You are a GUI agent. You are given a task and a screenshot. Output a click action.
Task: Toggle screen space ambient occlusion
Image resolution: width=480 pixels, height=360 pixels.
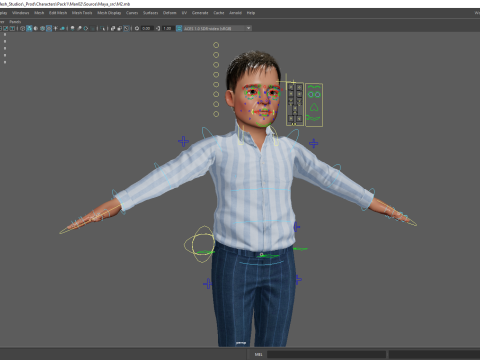(72, 29)
